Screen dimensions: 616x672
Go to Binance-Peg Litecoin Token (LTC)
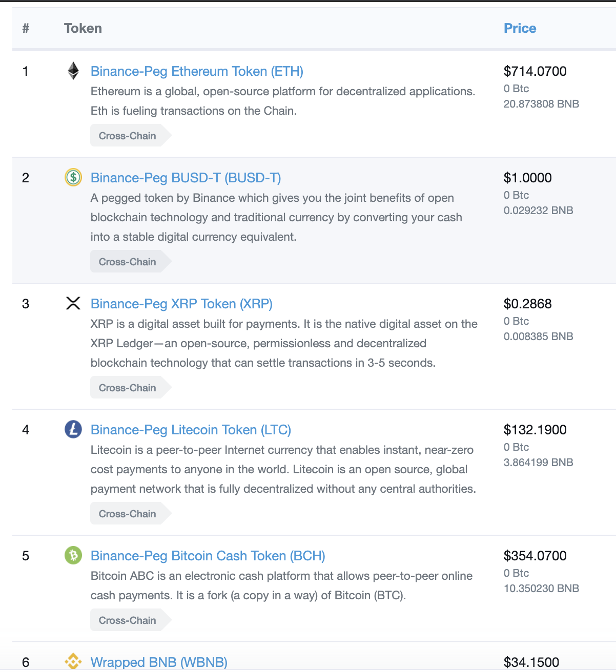point(191,430)
